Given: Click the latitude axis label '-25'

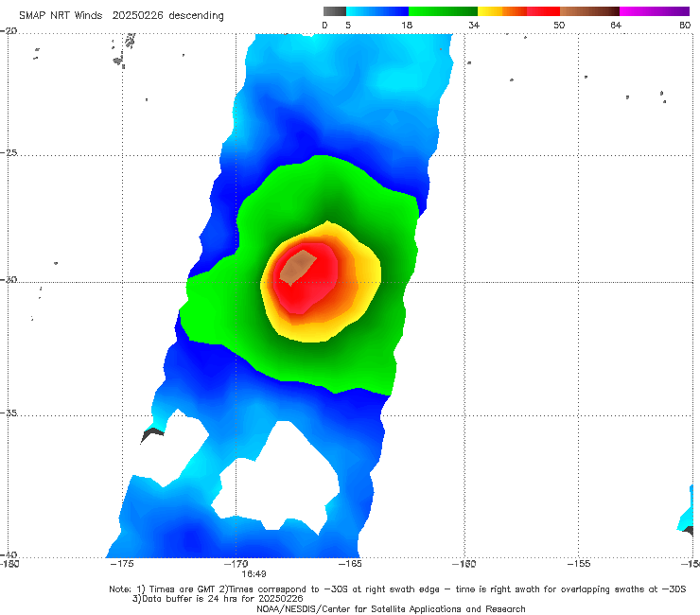Looking at the screenshot, I should [x=9, y=152].
